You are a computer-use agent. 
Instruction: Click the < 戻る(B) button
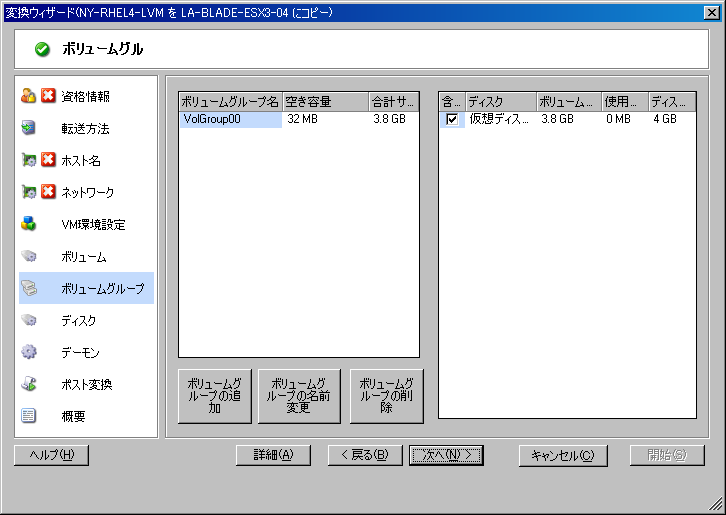point(365,455)
